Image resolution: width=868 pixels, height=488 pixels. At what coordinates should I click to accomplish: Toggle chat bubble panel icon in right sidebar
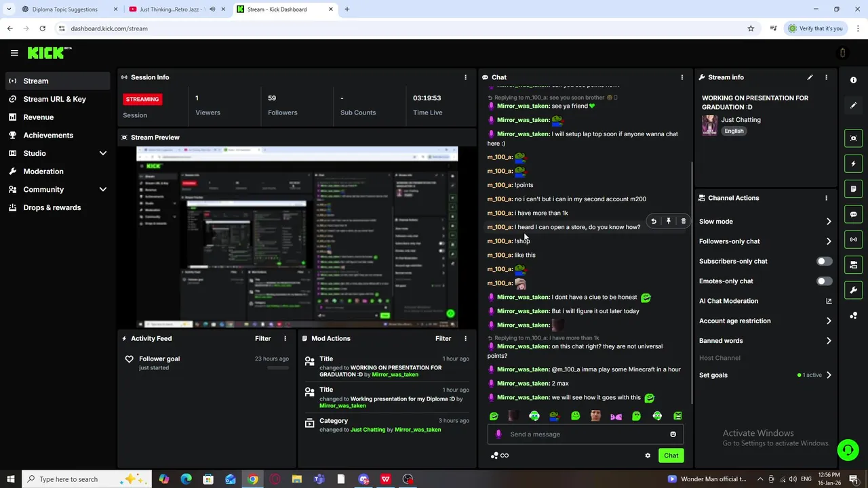coord(853,214)
